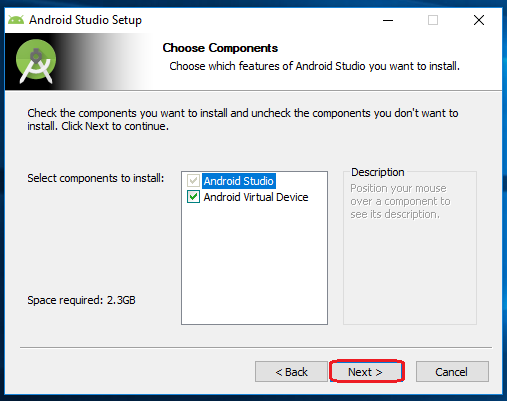
Task: Click empty area of the components list
Action: pos(254,263)
